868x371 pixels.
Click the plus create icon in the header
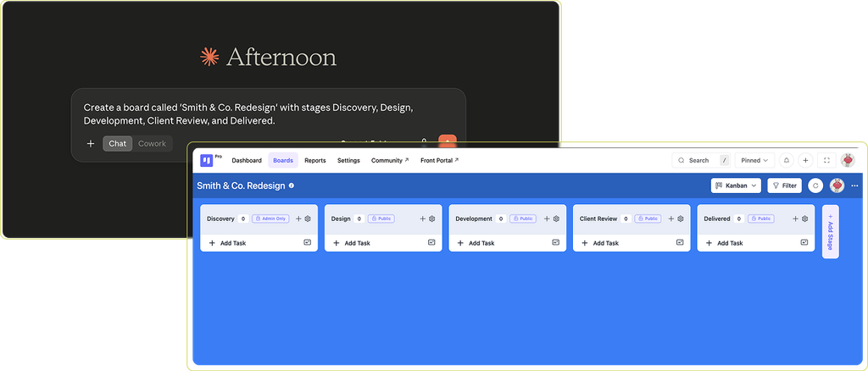coord(805,160)
